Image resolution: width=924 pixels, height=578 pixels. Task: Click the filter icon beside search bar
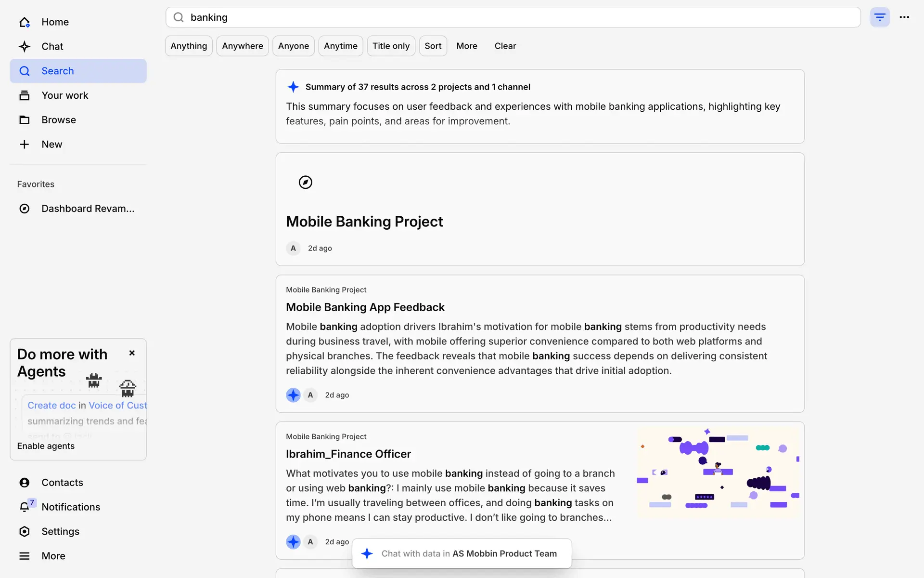pos(879,17)
